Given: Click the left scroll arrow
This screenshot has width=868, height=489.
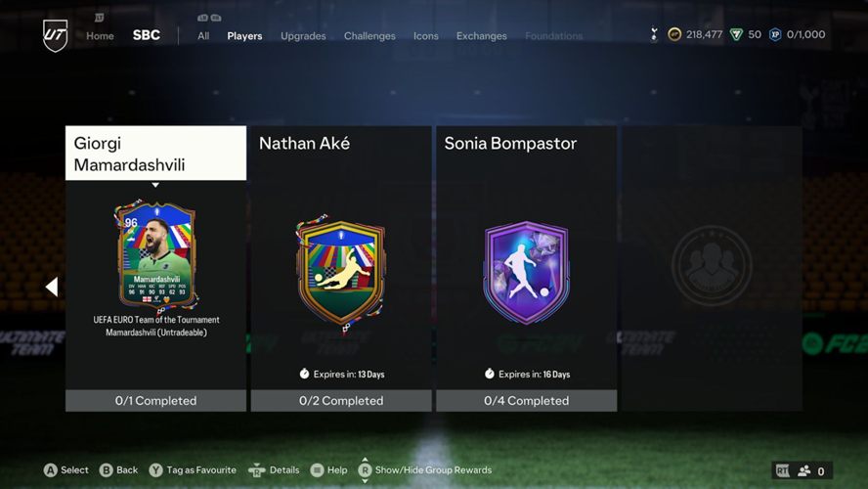Looking at the screenshot, I should pos(52,287).
